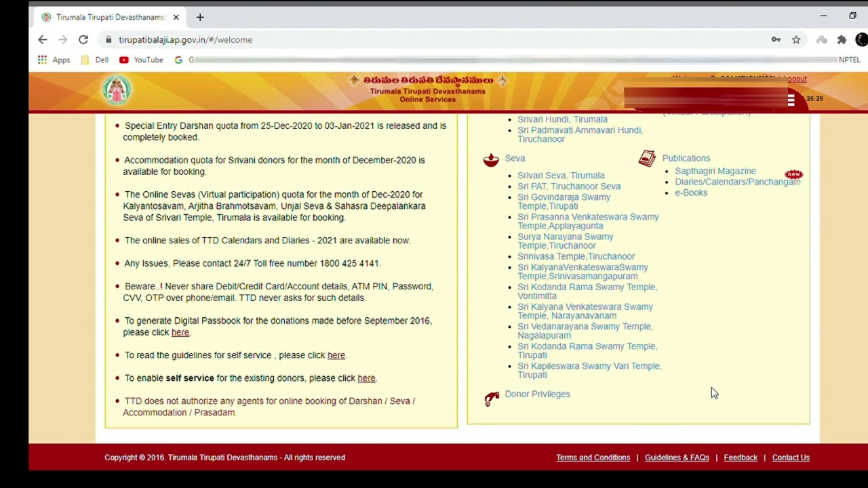This screenshot has height=488, width=868.
Task: Click the address bar URL field
Action: 434,40
